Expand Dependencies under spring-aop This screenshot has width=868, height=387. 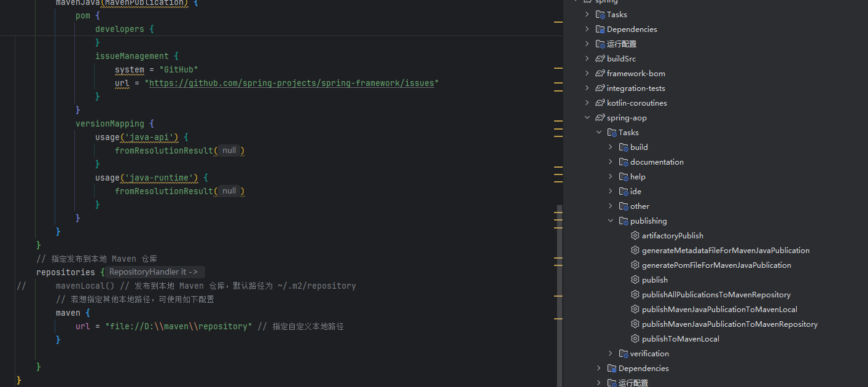point(599,368)
